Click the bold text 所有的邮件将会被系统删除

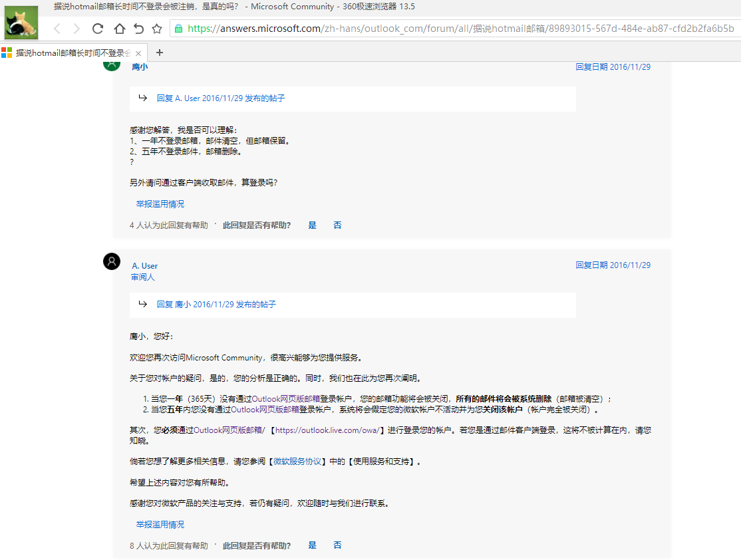[504, 399]
